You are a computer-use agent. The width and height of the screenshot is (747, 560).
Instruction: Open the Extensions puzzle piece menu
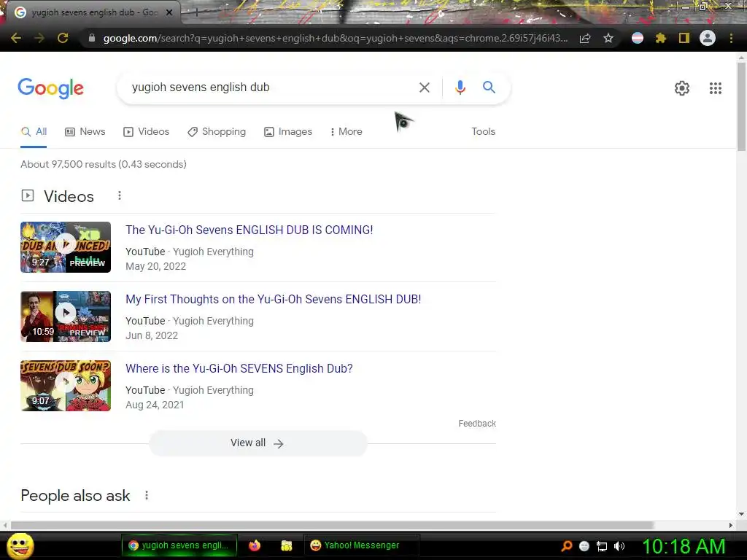[660, 38]
